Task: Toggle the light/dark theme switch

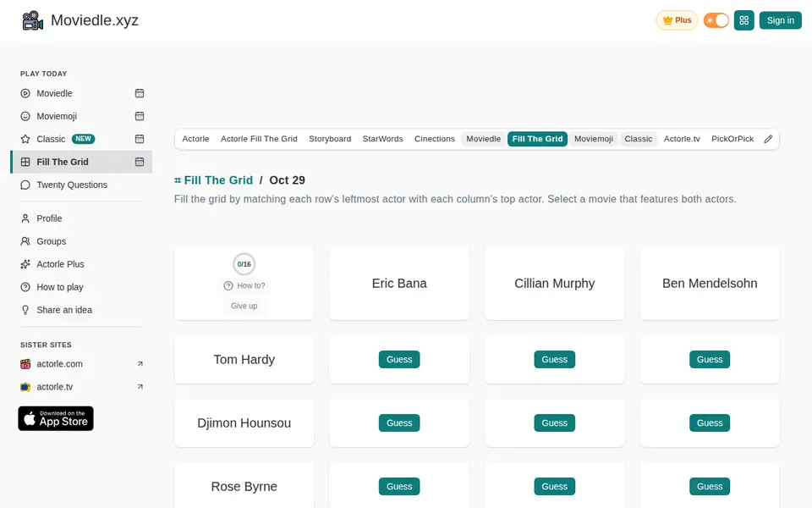Action: click(716, 20)
